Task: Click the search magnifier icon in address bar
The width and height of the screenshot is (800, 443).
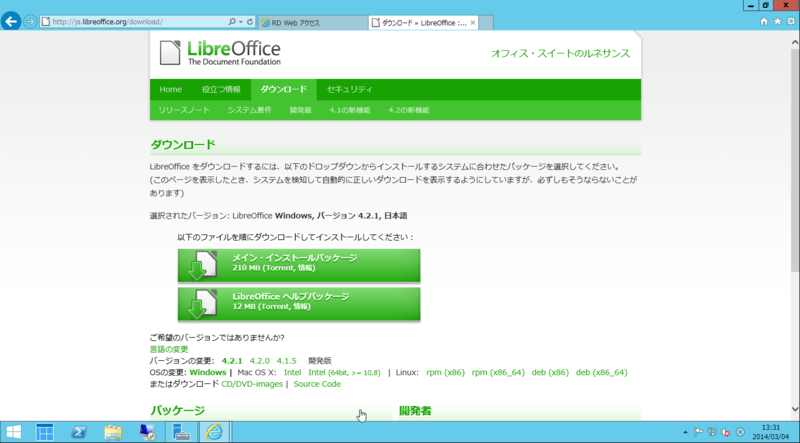Action: (x=232, y=22)
